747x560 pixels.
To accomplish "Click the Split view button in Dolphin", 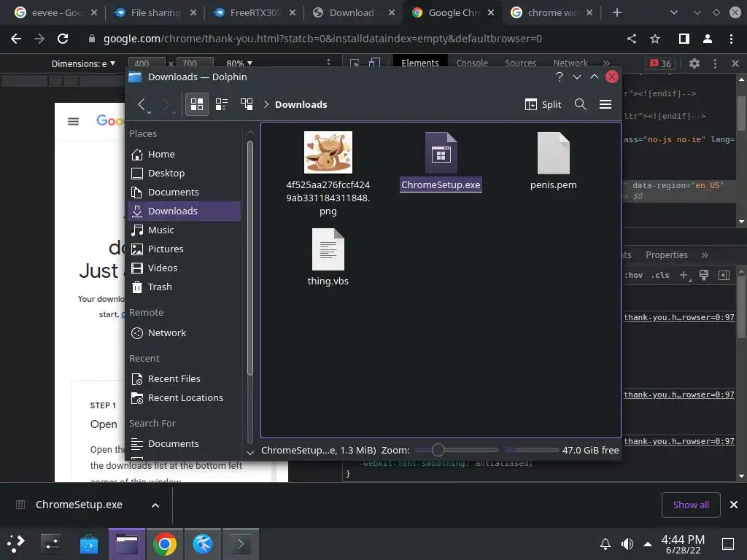I will (543, 104).
